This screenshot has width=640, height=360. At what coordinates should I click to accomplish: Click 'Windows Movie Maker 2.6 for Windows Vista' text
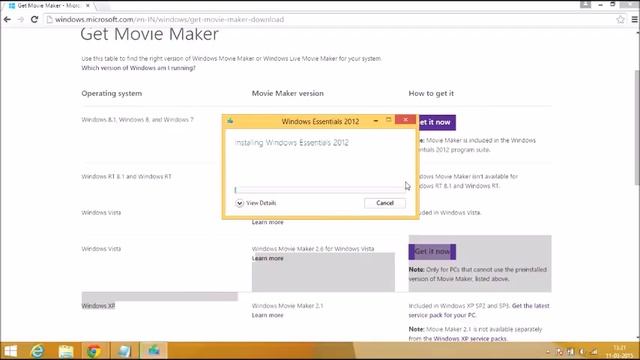click(x=313, y=249)
